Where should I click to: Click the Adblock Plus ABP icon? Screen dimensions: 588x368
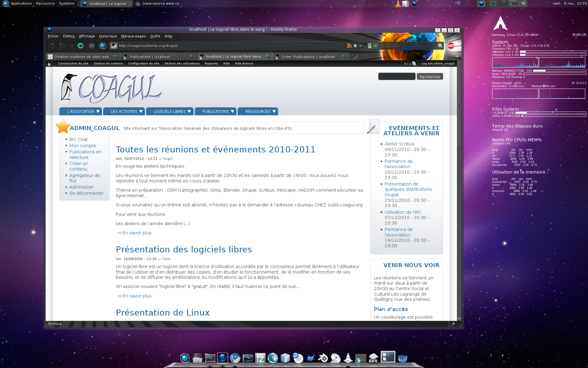tap(451, 46)
